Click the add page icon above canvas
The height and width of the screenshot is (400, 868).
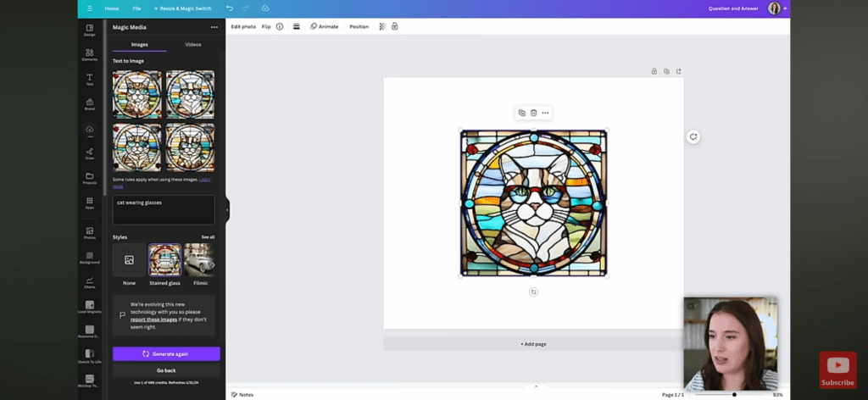click(x=679, y=71)
